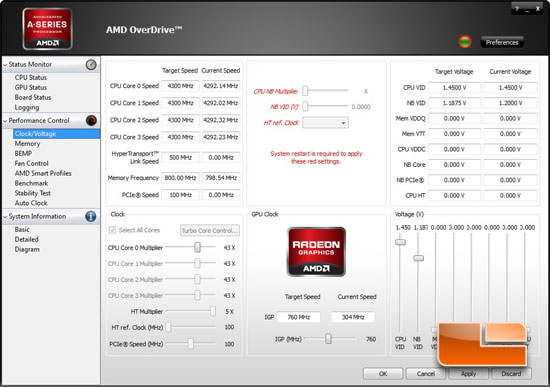The height and width of the screenshot is (387, 550).
Task: Click the PCIe Speed (MHz) slider handle
Action: click(191, 343)
